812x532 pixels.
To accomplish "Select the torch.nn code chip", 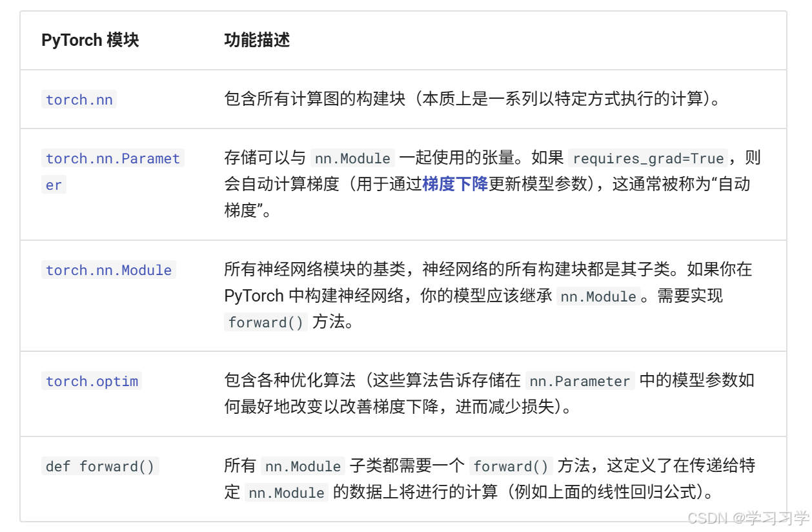I will point(79,99).
